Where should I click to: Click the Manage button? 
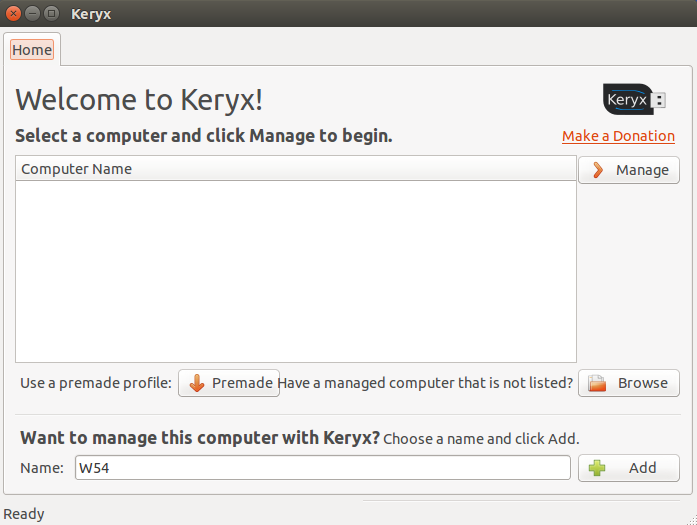pyautogui.click(x=629, y=170)
